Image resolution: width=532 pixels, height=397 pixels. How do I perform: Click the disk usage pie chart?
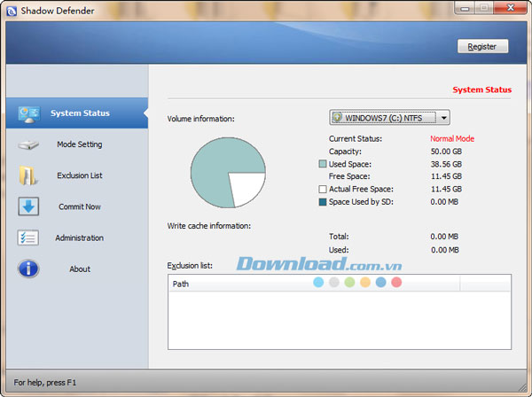[228, 173]
